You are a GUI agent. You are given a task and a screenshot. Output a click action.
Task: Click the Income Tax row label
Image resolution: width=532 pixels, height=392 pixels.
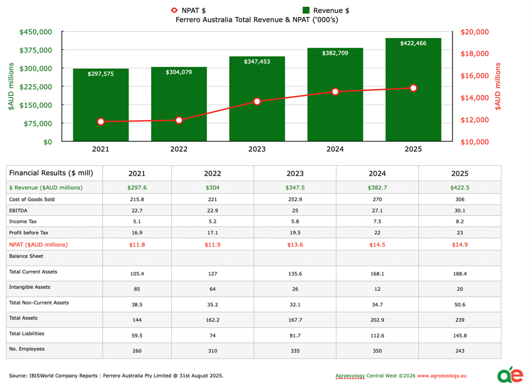[x=23, y=222]
